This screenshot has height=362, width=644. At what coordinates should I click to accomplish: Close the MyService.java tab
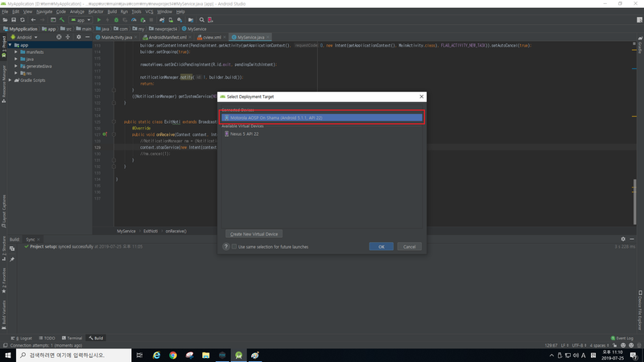(268, 37)
